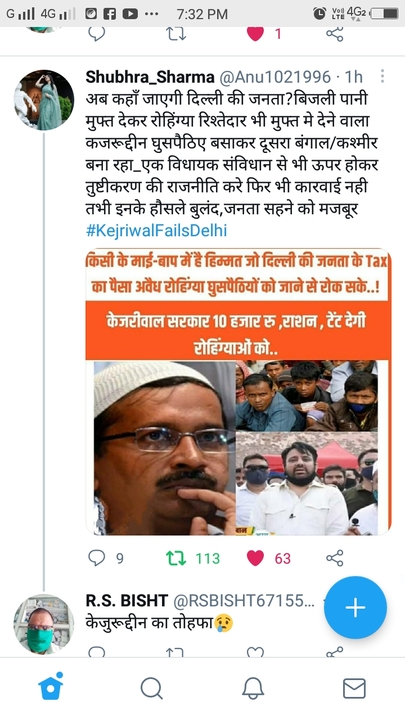The image size is (405, 720).
Task: Share Shubhra_Sharma's tweet
Action: click(x=335, y=558)
